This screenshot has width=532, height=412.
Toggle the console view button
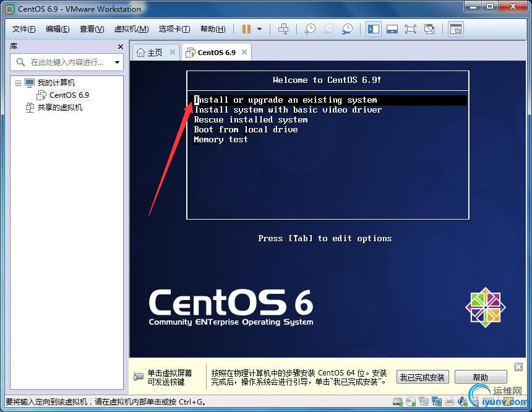tap(456, 29)
